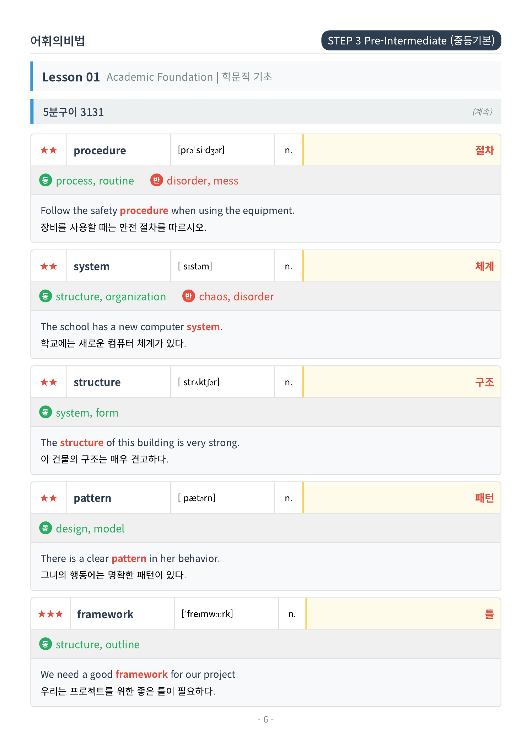Click the Korean meaning 절차 in the yellow cell
Screen dimensions: 532x756
(484, 150)
